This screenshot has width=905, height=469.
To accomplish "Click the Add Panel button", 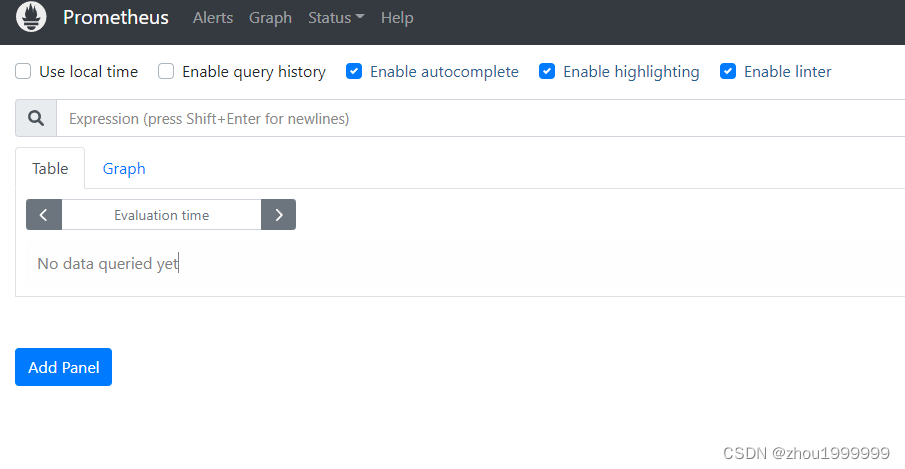I will point(63,367).
